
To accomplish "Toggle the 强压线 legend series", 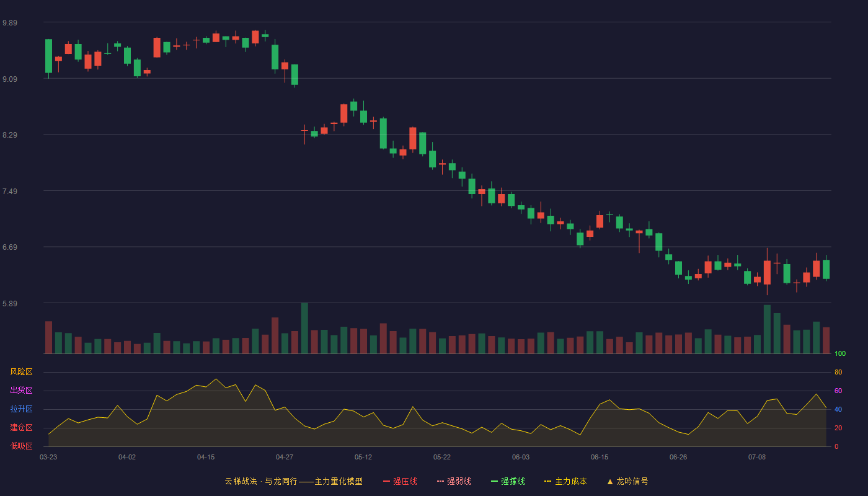I will [400, 481].
